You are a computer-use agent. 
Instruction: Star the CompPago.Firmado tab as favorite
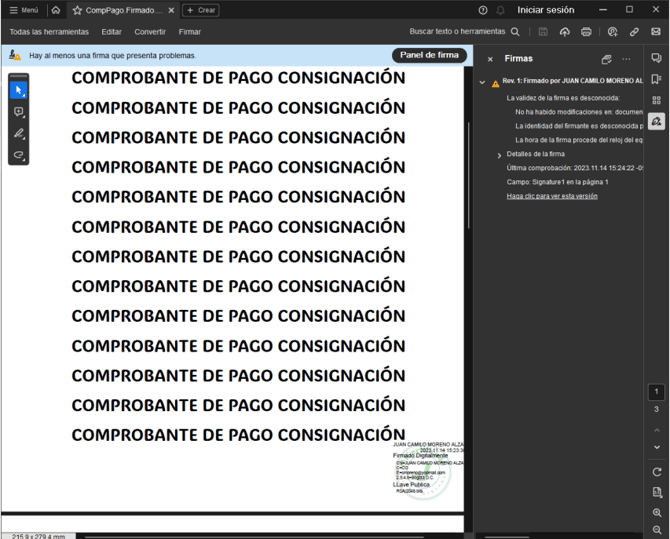(78, 10)
